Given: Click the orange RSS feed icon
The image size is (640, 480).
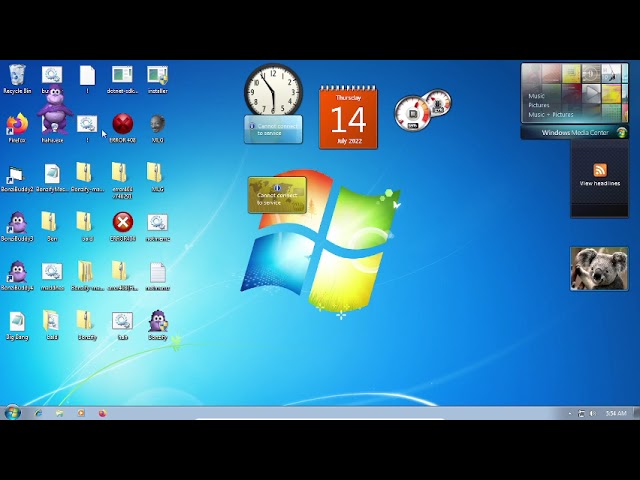Looking at the screenshot, I should (x=600, y=170).
